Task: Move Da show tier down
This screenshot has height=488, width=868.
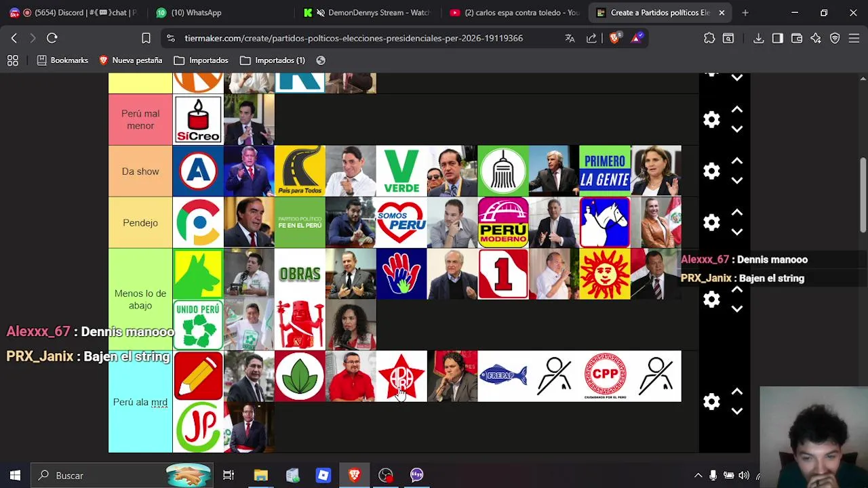Action: point(737,181)
